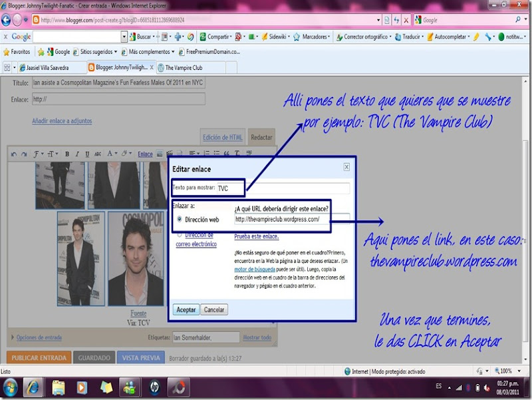Click the magnifier in the Google search box

pos(518,20)
